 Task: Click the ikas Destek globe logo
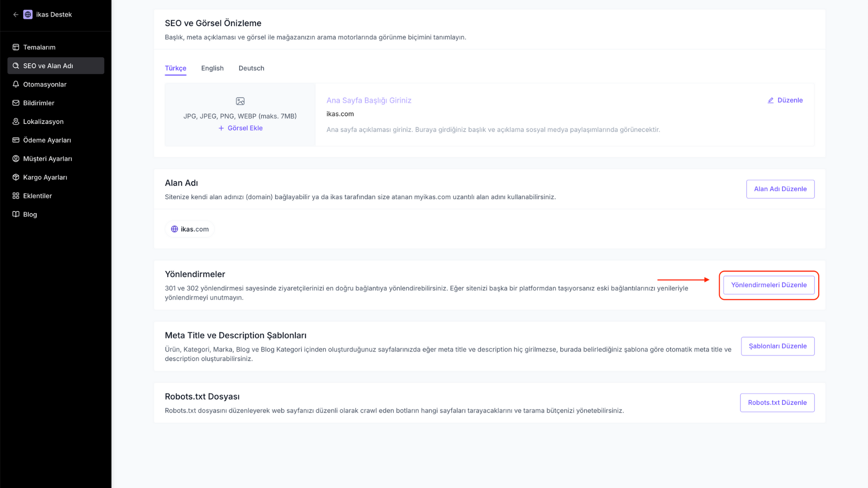point(28,14)
